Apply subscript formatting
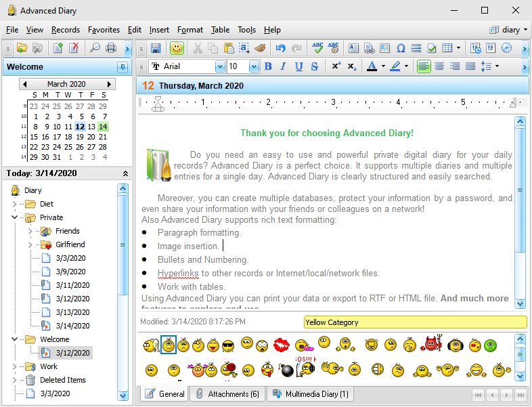Image resolution: width=532 pixels, height=407 pixels. (352, 66)
